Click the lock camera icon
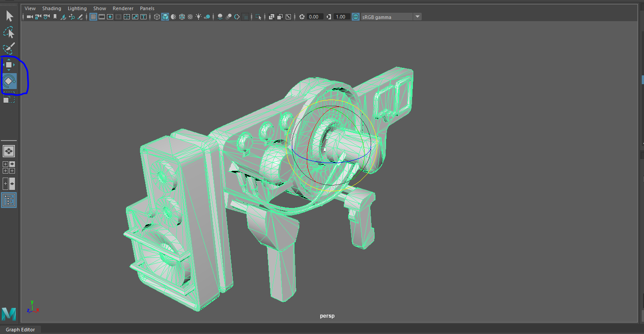Image resolution: width=644 pixels, height=334 pixels. (38, 17)
